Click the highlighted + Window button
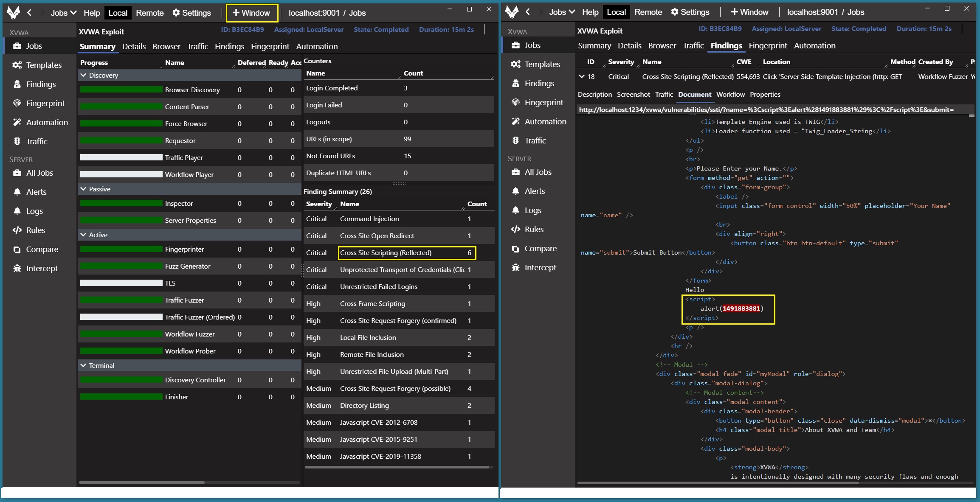 pyautogui.click(x=251, y=13)
